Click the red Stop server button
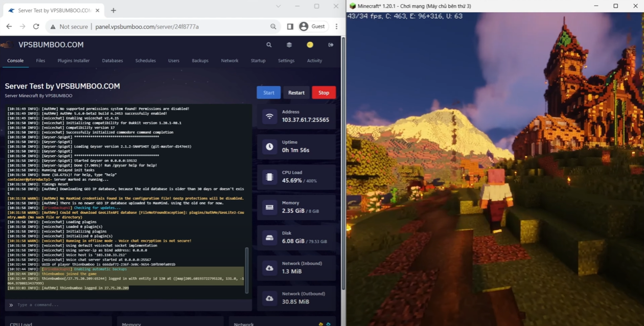 click(x=324, y=92)
